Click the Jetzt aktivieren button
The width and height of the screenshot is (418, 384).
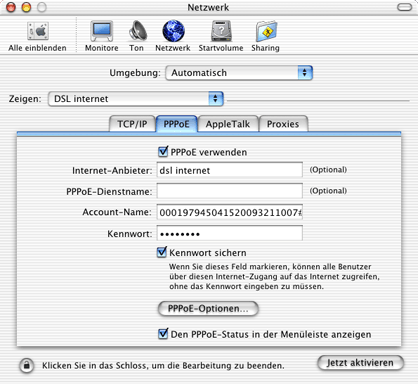360,363
